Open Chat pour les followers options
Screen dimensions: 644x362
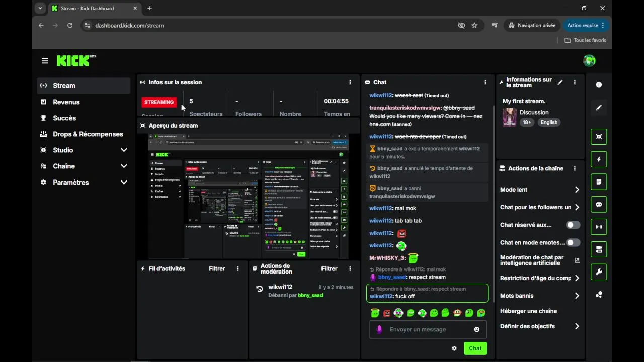(577, 207)
